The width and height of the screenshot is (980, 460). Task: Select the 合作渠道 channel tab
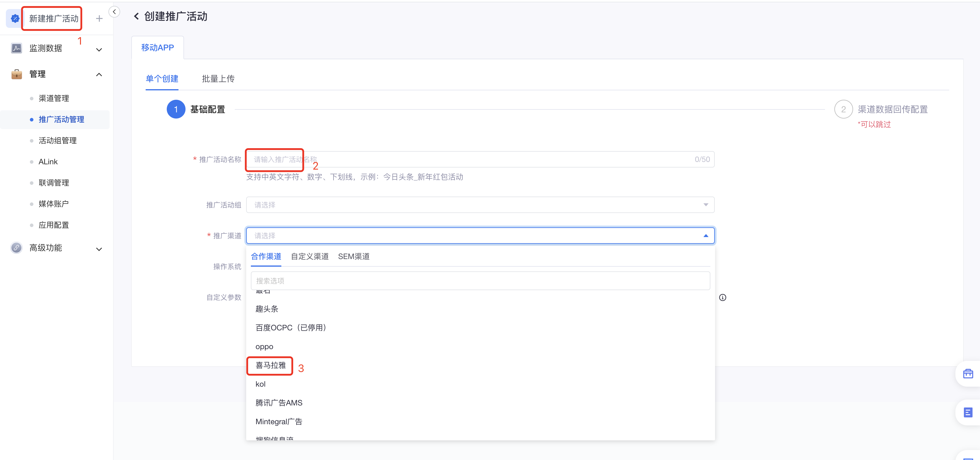coord(266,256)
